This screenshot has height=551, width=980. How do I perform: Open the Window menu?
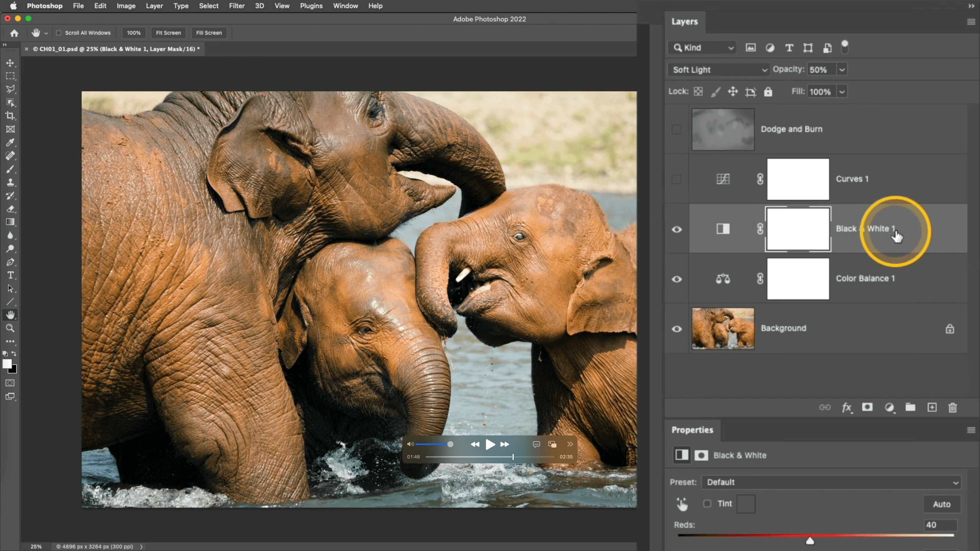click(345, 6)
